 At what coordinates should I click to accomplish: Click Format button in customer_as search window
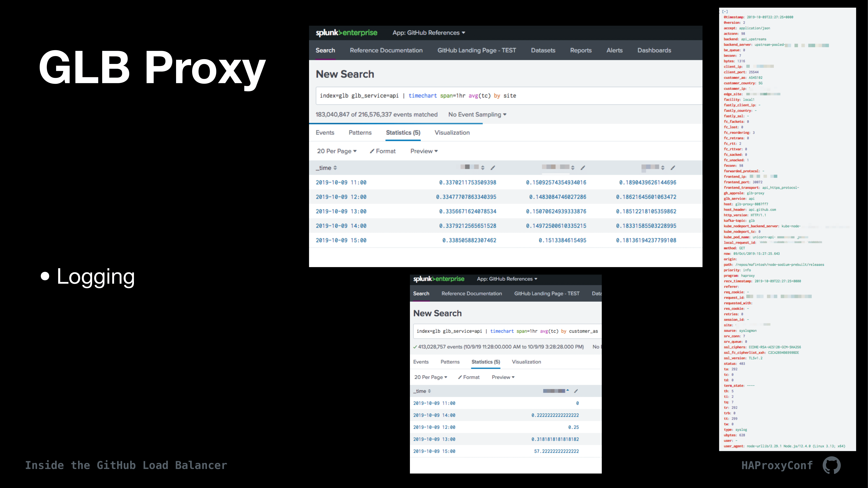tap(469, 377)
